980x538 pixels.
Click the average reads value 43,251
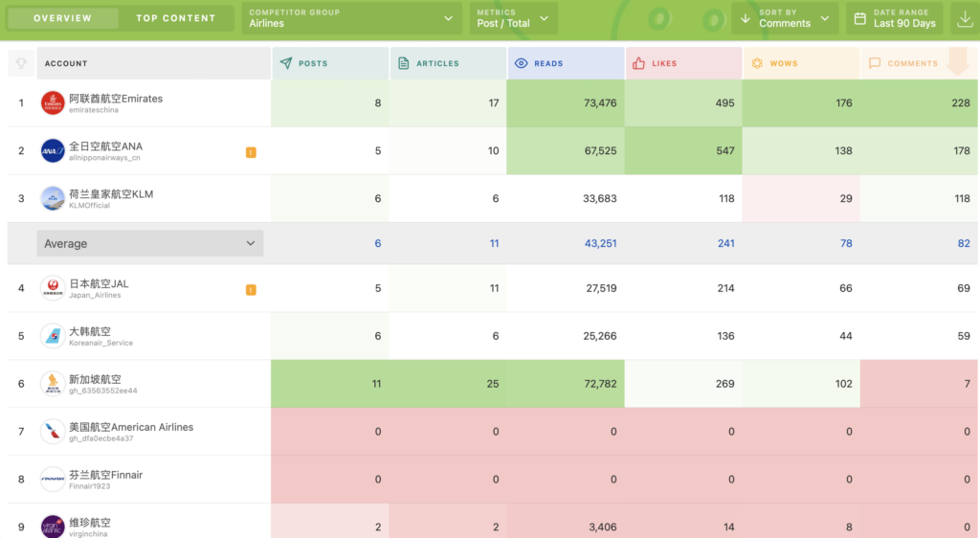(601, 244)
